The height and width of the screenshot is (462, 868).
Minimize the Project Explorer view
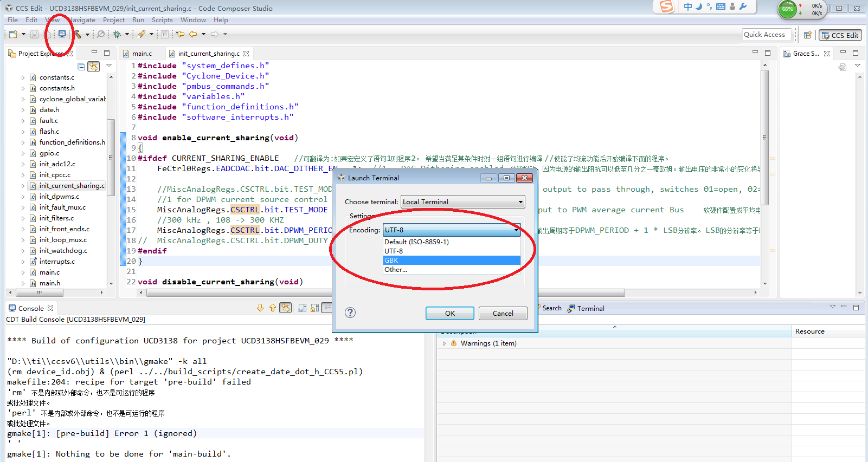(x=94, y=53)
